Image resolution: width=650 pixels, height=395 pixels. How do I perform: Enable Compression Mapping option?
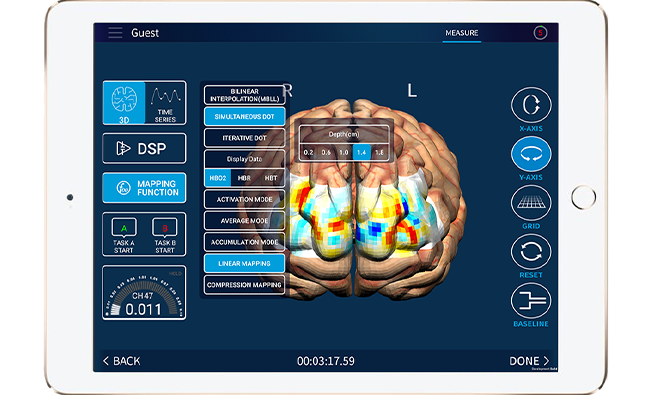point(244,285)
